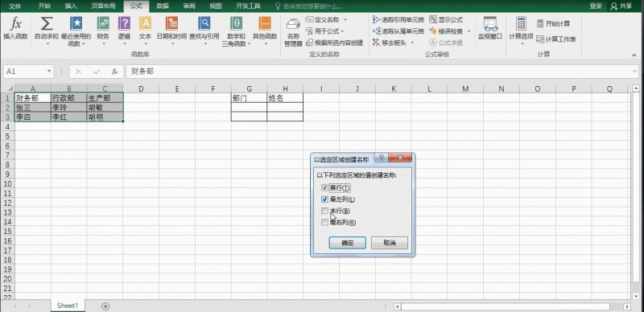
Task: Click 追踪引用单元格
Action: [398, 20]
